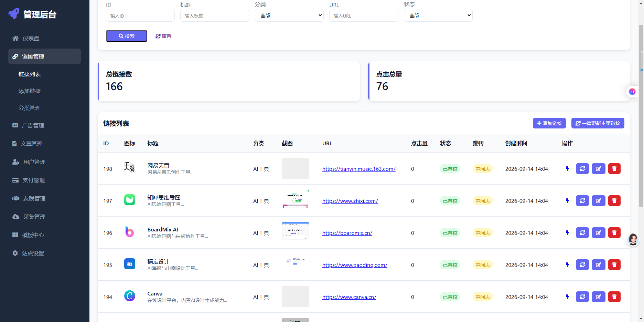644x322 pixels.
Task: Click the 支付管理 card icon
Action: (15, 180)
